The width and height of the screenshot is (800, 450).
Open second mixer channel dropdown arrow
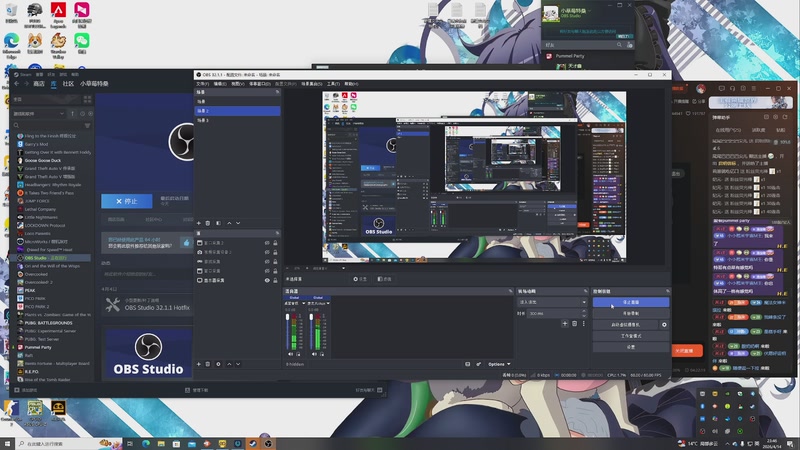click(328, 303)
